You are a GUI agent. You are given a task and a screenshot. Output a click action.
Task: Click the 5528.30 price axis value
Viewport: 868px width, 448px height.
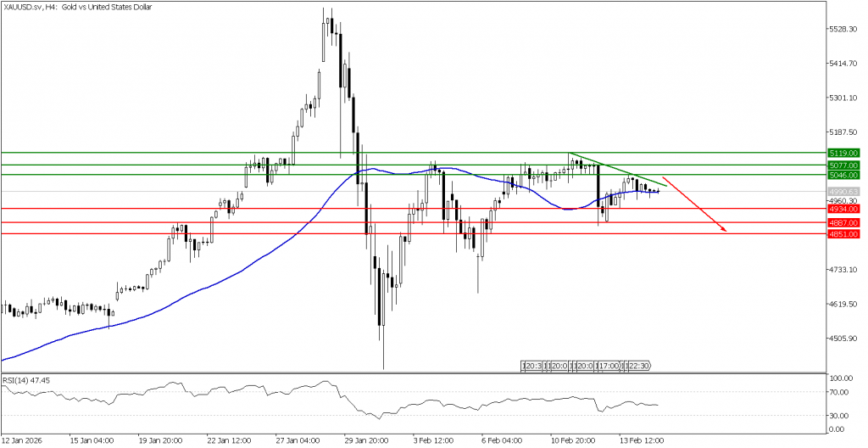pyautogui.click(x=844, y=29)
